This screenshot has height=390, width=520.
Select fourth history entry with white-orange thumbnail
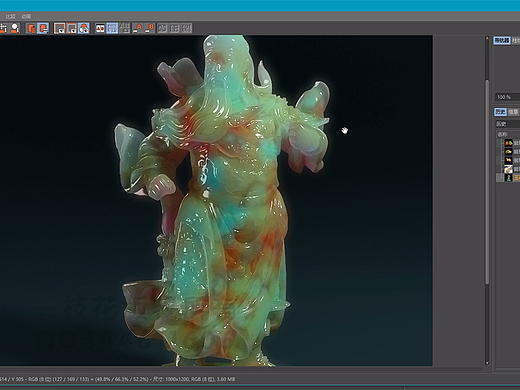(508, 169)
